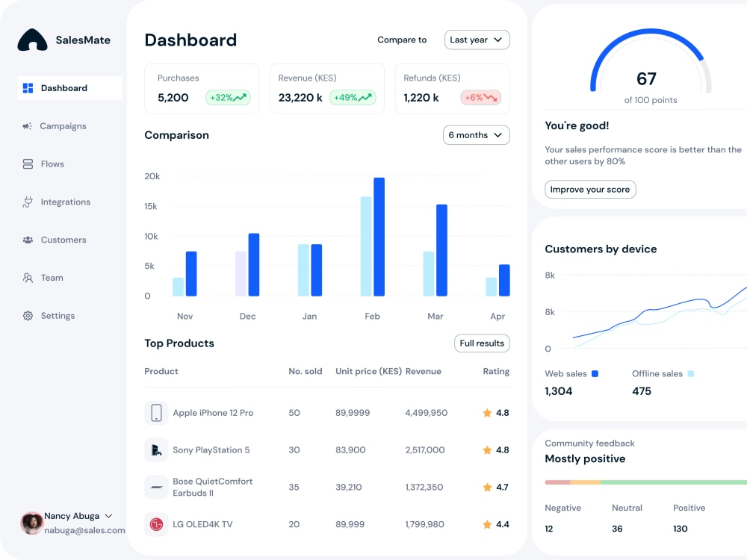
Task: Click the downward trend arrow in +6% badge
Action: pos(490,98)
